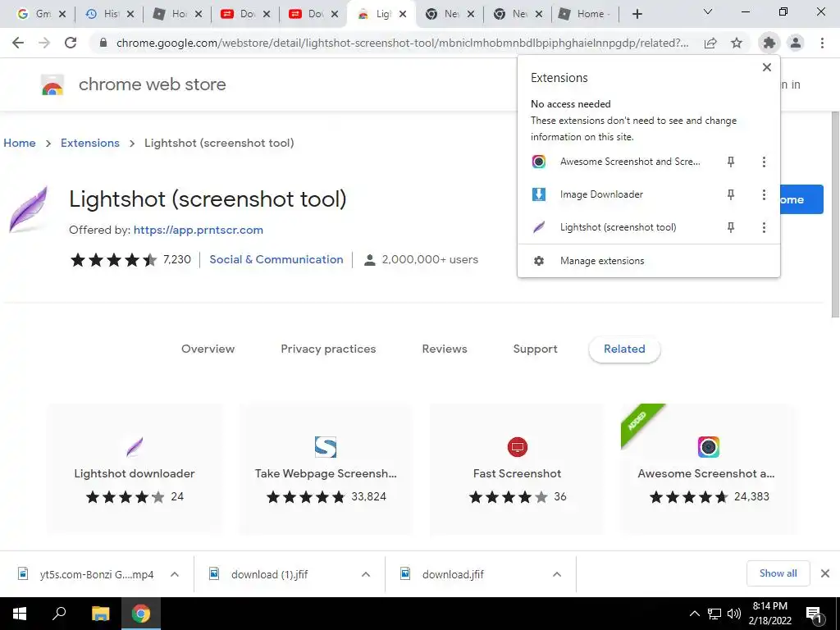Open downloaded file download.jfif
840x630 pixels.
pos(453,574)
